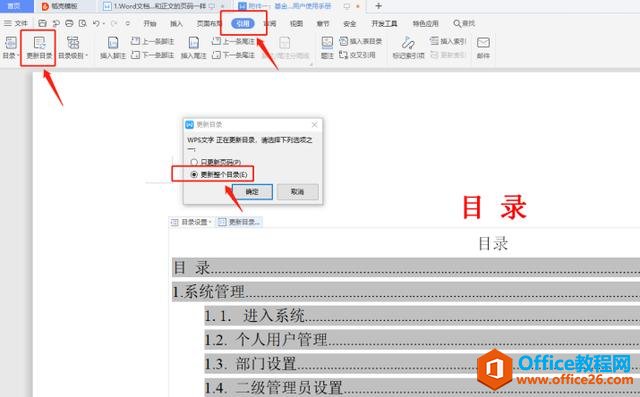The height and width of the screenshot is (397, 640).
Task: Switch to the 开发工具 ribbon tab
Action: tap(384, 23)
